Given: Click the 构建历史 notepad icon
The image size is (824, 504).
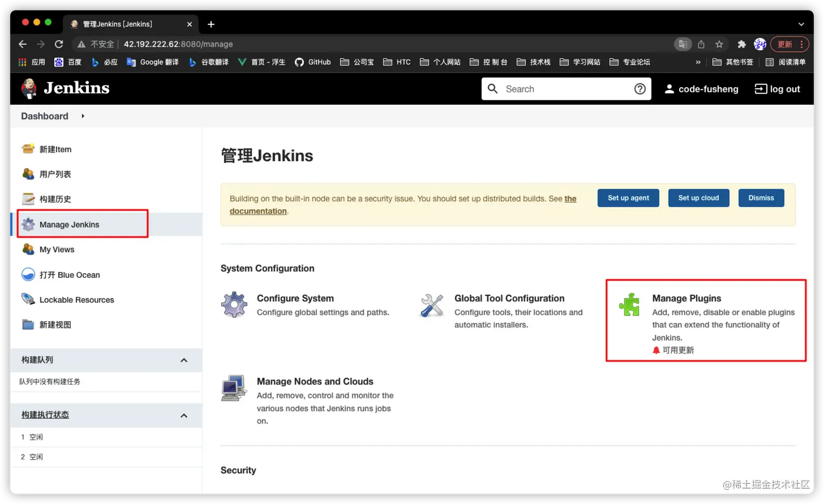Looking at the screenshot, I should (28, 199).
